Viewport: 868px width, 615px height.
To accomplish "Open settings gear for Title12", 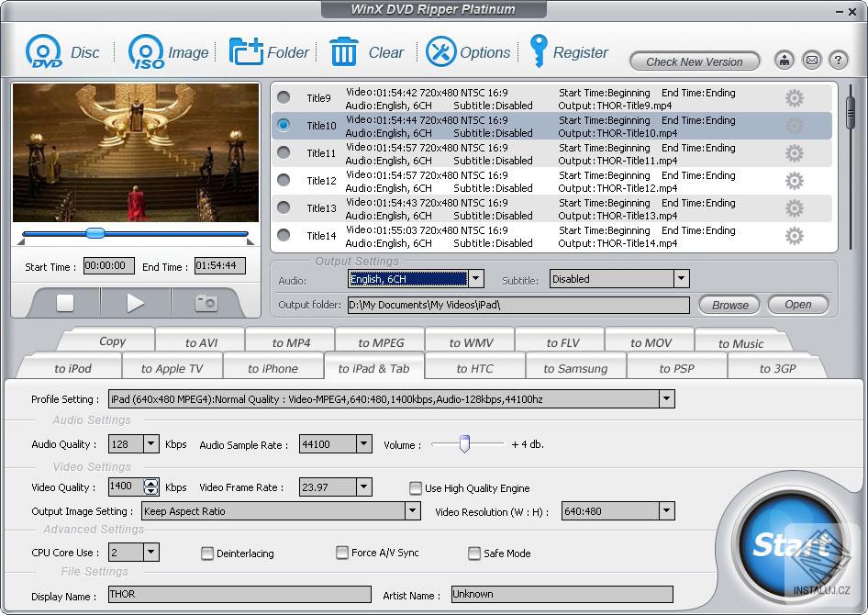I will coord(795,181).
